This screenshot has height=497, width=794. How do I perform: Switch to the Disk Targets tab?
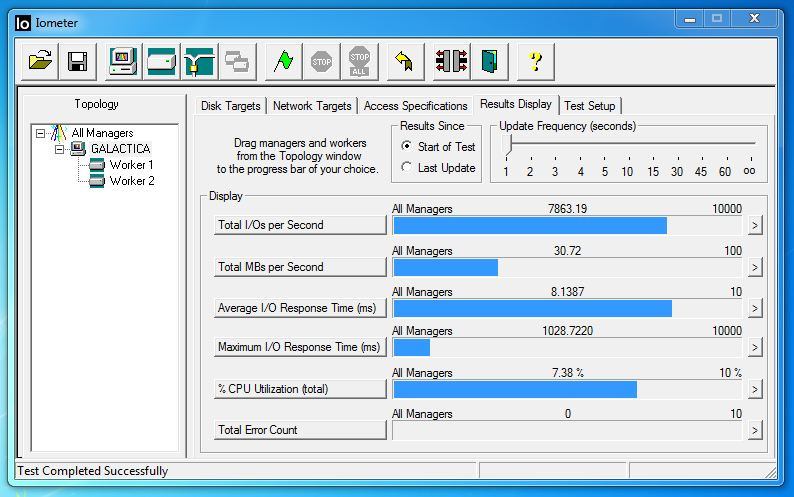(230, 106)
